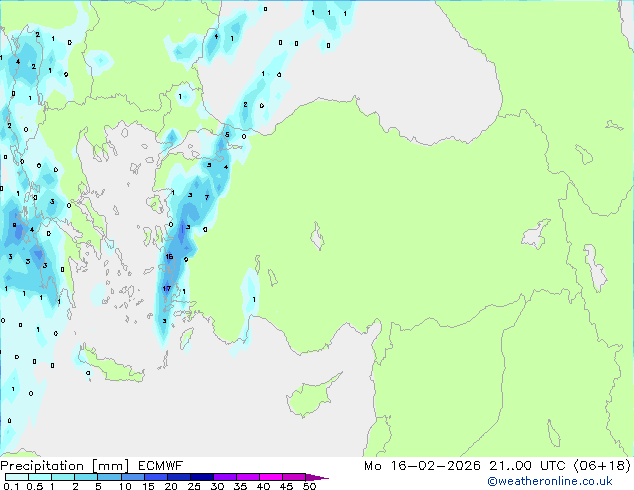The width and height of the screenshot is (634, 490).
Task: Select the above-50 mm arrow legend tip
Action: [317, 477]
